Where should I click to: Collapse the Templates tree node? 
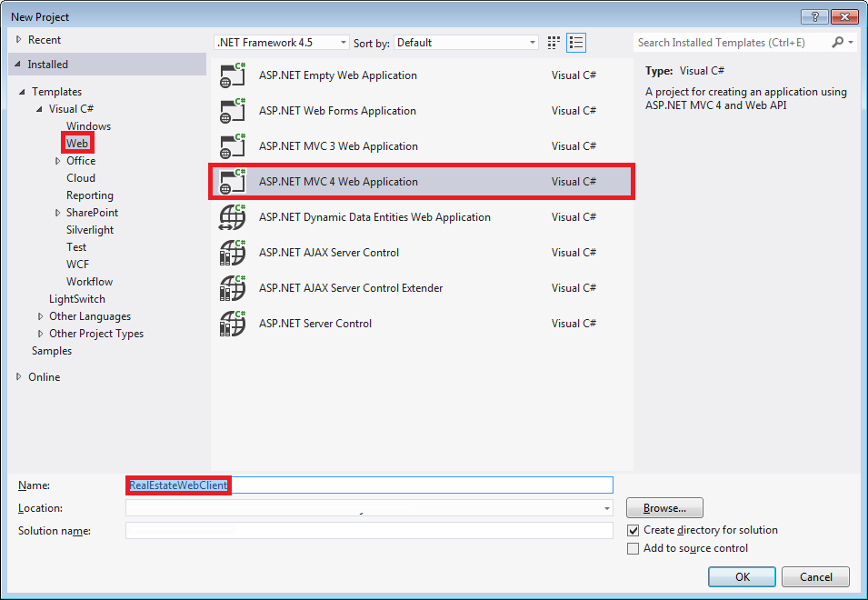[22, 92]
